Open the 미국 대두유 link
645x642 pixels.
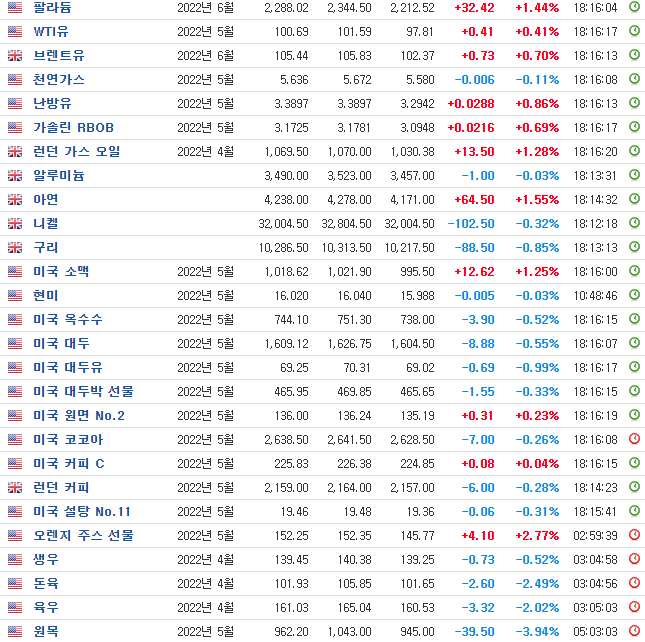(x=67, y=367)
